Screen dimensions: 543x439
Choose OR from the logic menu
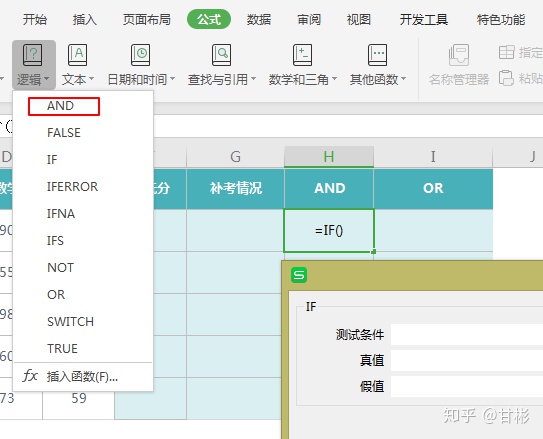coord(83,295)
